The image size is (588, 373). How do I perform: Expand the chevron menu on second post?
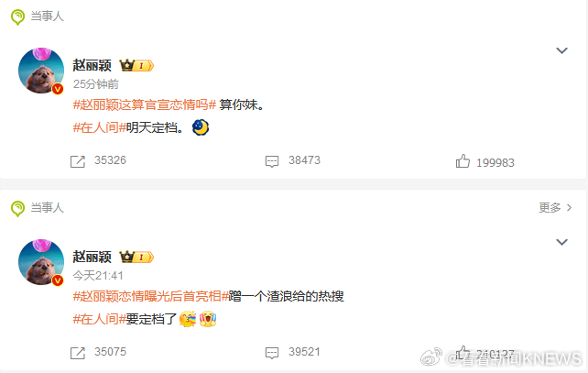click(x=561, y=242)
